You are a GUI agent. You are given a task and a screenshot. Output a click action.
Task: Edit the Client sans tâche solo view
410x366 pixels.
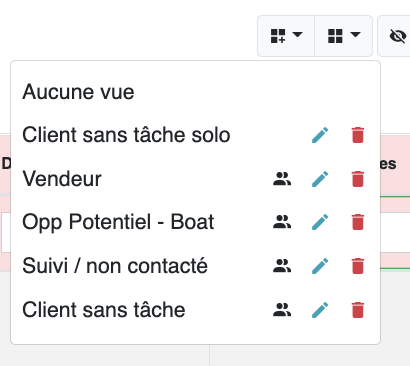[320, 135]
